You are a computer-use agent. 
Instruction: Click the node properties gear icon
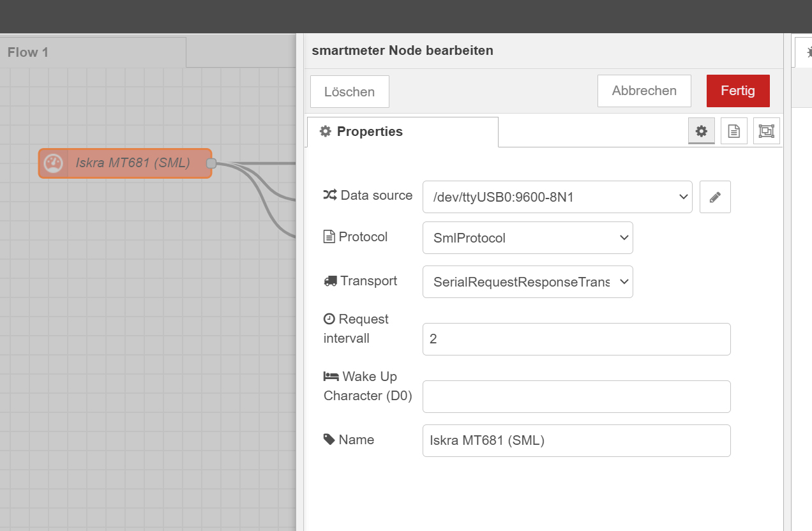701,131
